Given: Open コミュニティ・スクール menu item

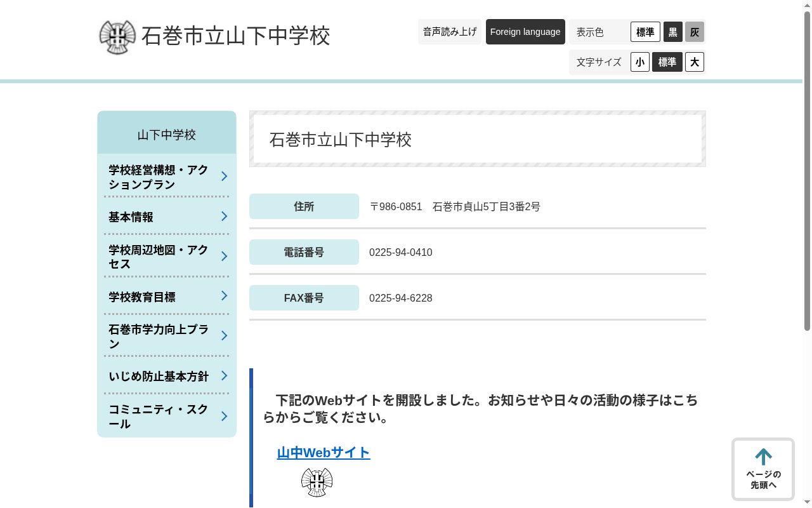Looking at the screenshot, I should tap(167, 417).
